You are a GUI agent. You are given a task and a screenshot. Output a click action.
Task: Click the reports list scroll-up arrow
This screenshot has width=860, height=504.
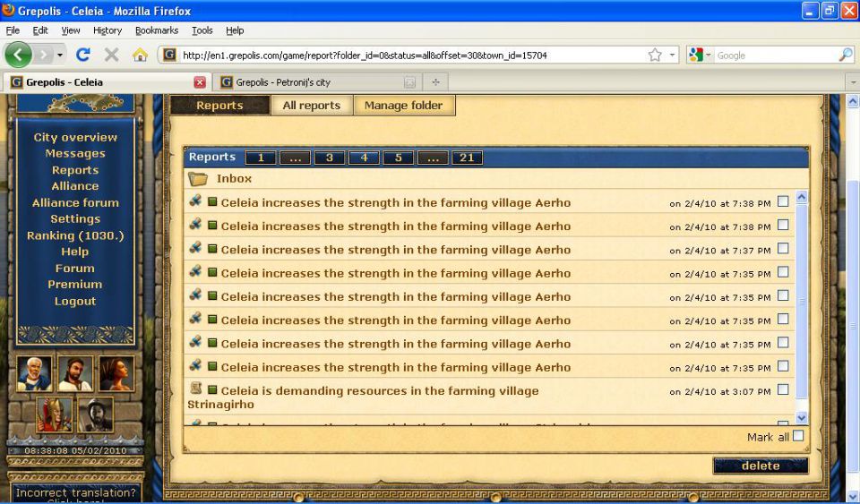click(801, 197)
